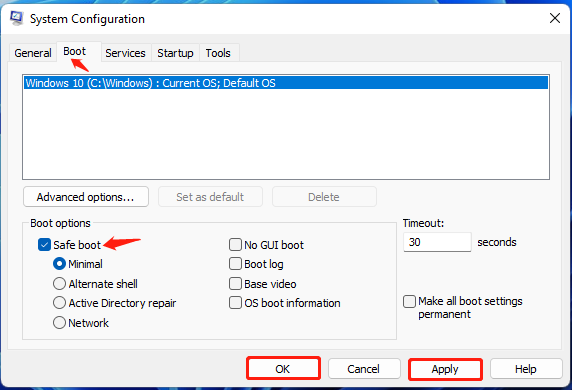
Task: Click the Timeout seconds input field
Action: [437, 242]
